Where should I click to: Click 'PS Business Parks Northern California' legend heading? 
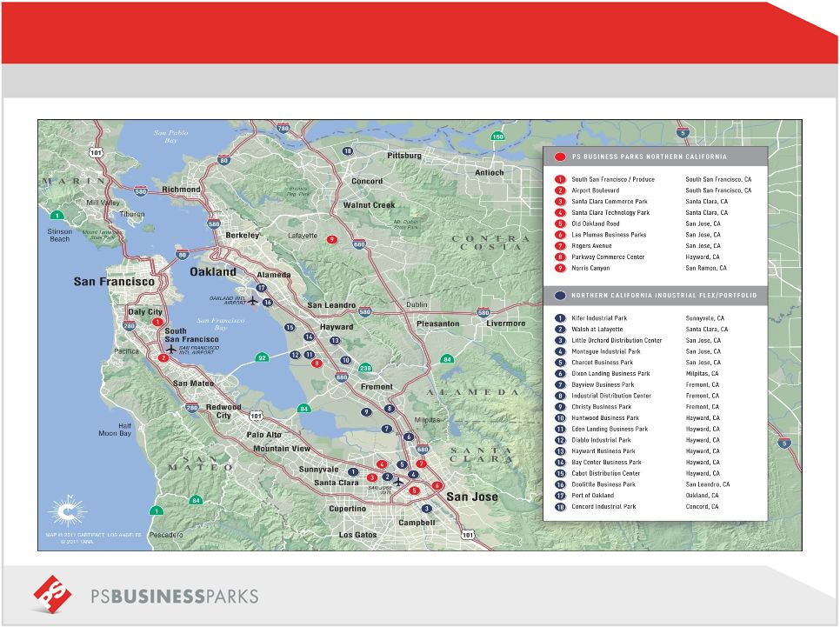pos(650,157)
